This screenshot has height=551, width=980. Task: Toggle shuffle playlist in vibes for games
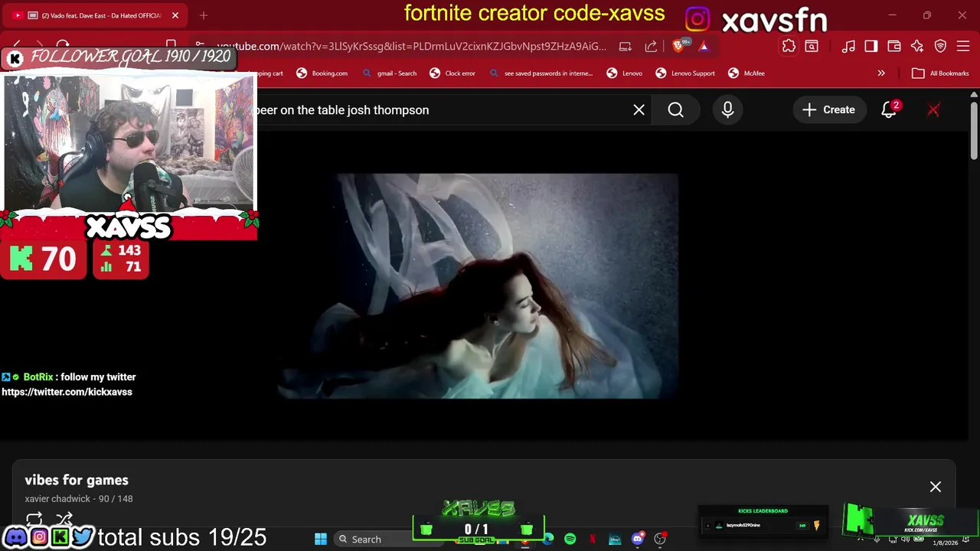[64, 520]
